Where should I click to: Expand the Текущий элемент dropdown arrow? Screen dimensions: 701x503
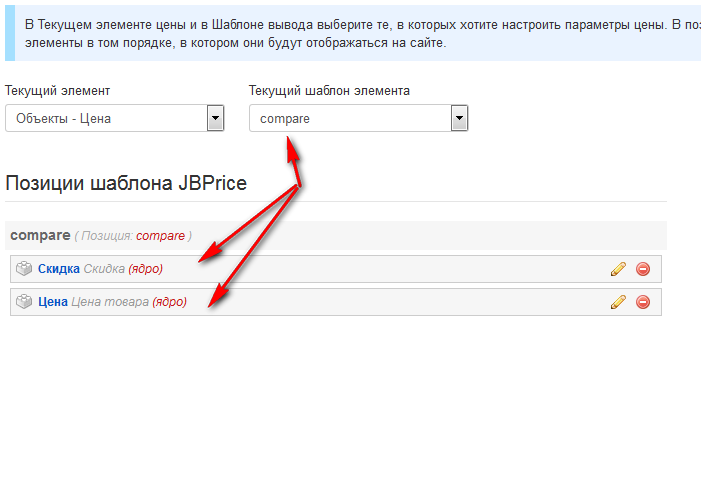point(215,119)
